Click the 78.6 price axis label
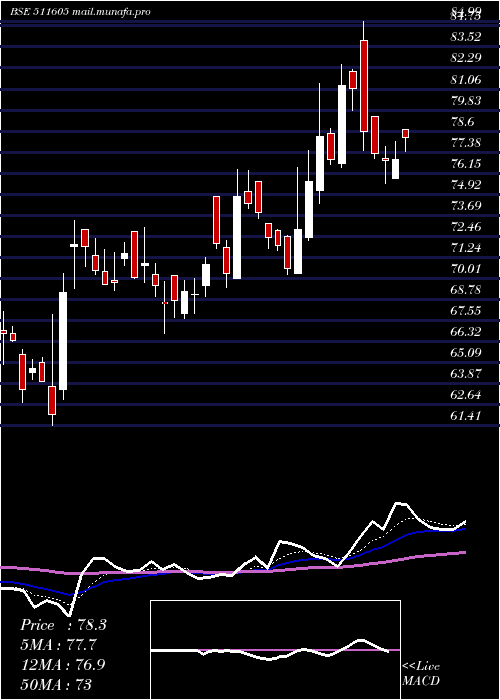This screenshot has width=500, height=700. (463, 121)
